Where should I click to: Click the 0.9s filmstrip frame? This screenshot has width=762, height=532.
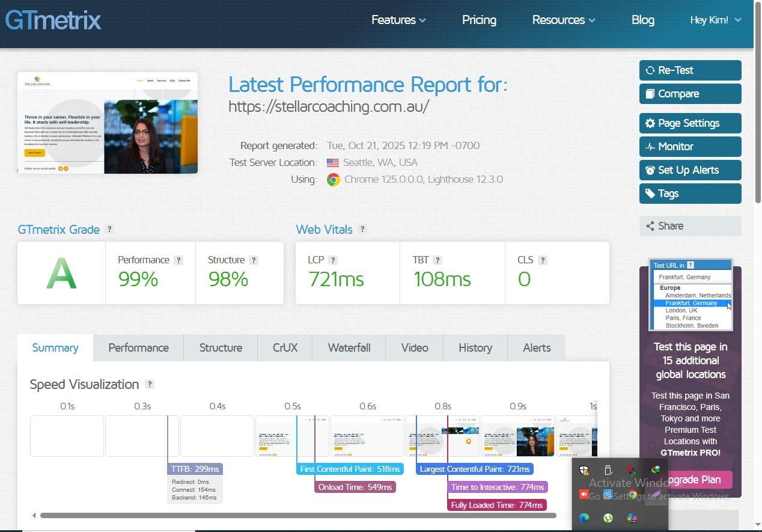click(517, 436)
